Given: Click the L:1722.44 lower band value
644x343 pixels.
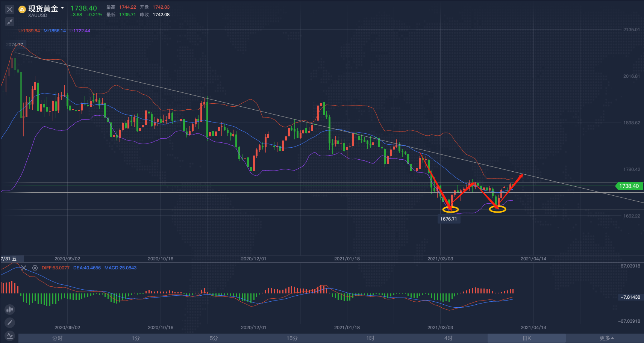Looking at the screenshot, I should (x=80, y=31).
